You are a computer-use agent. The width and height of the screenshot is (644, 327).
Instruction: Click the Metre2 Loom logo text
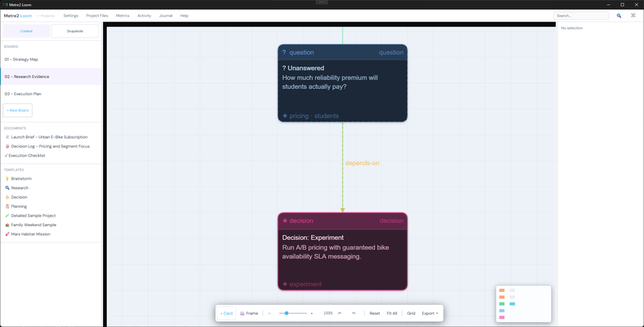pos(18,16)
